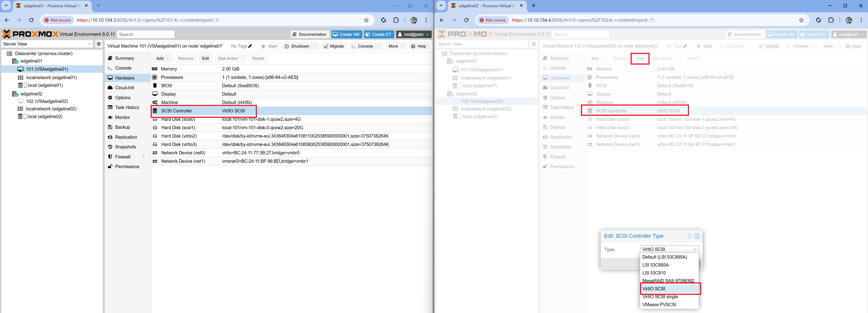Open the Backup tab for VM 101

tap(122, 127)
